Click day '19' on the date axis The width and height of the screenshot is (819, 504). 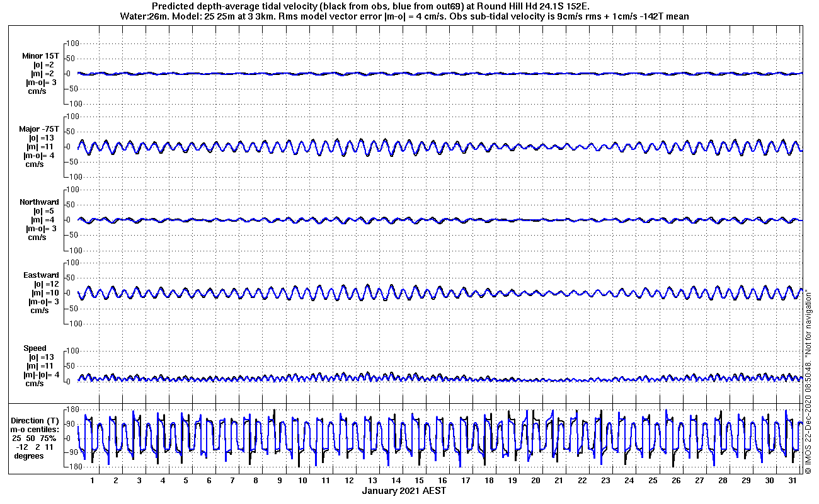point(512,481)
